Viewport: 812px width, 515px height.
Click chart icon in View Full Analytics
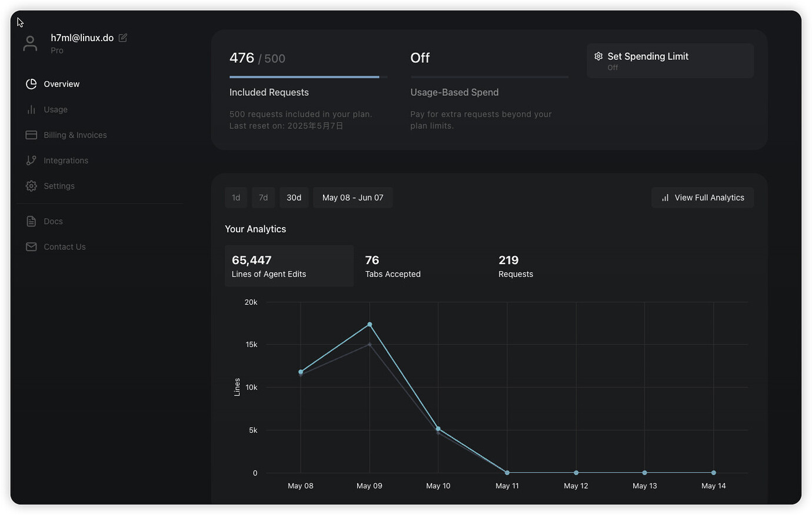tap(665, 198)
